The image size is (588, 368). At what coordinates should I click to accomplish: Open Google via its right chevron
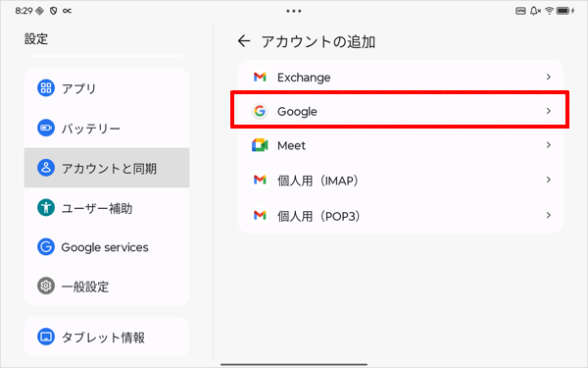click(548, 111)
